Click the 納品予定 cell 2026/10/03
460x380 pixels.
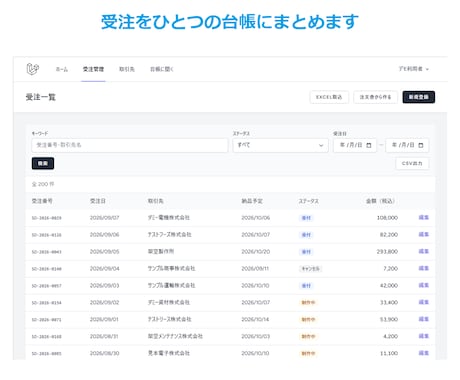[256, 336]
